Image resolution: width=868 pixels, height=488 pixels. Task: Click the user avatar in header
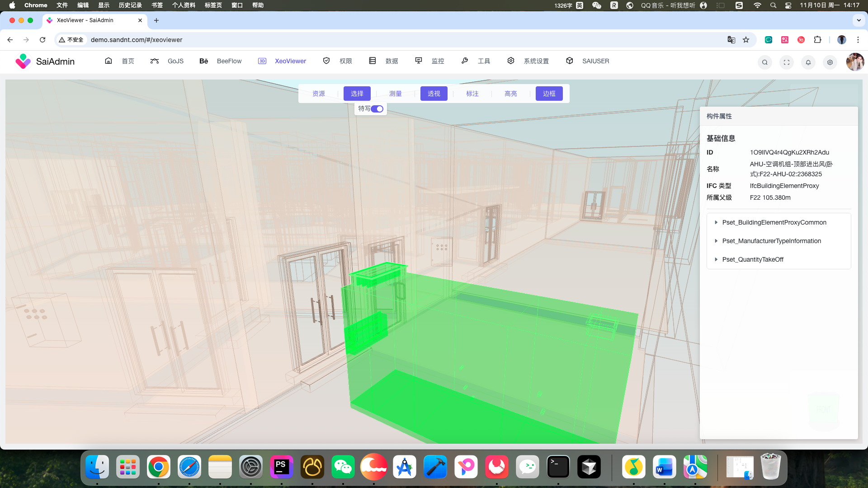coord(855,62)
